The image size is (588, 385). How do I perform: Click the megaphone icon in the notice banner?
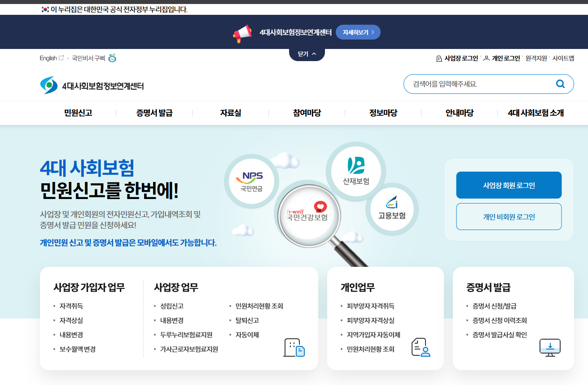242,31
